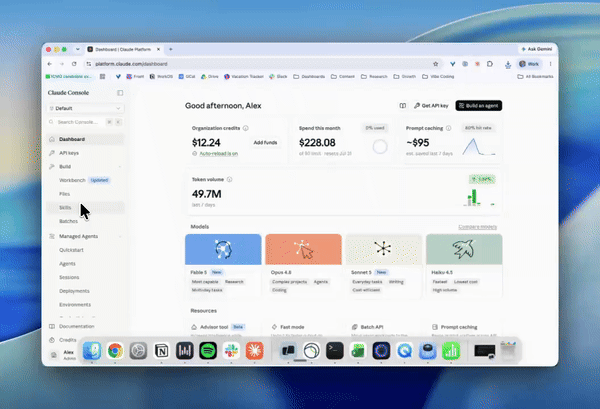Open Spotify from the Dock

tap(208, 350)
